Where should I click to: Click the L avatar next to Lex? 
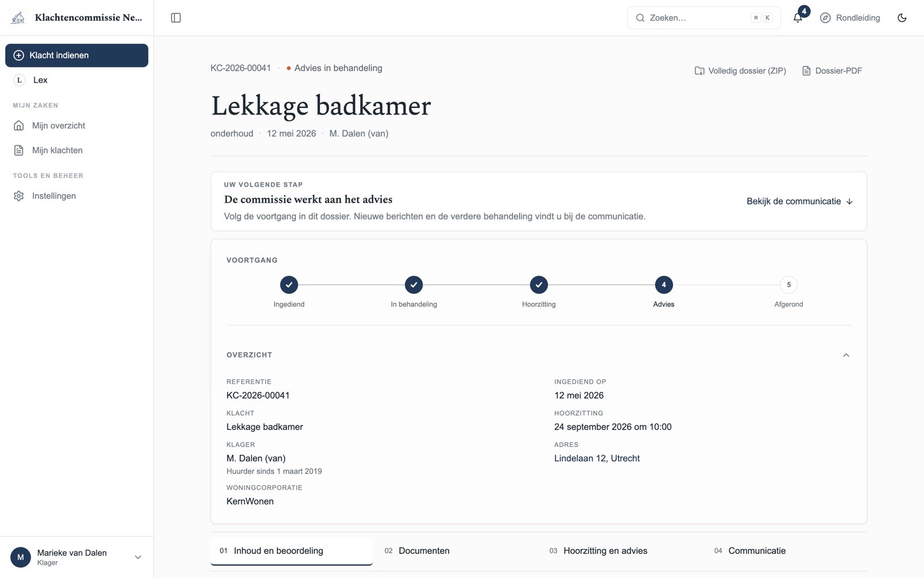tap(19, 80)
